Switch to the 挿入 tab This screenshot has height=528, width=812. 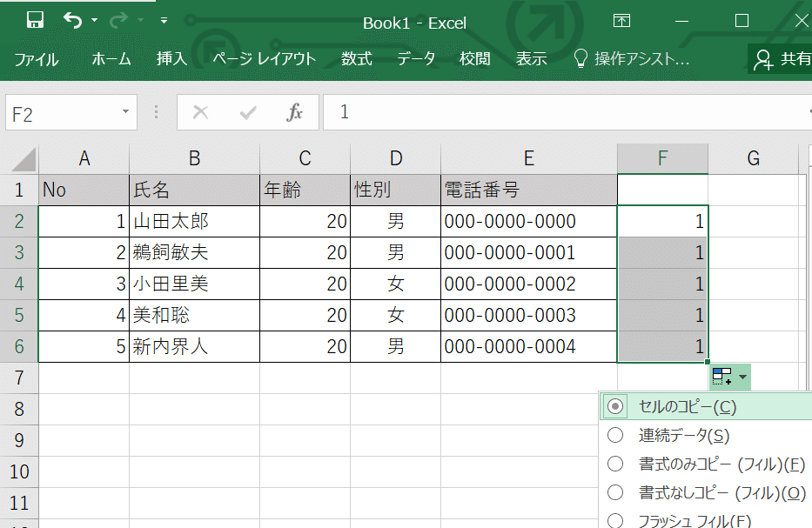(171, 59)
